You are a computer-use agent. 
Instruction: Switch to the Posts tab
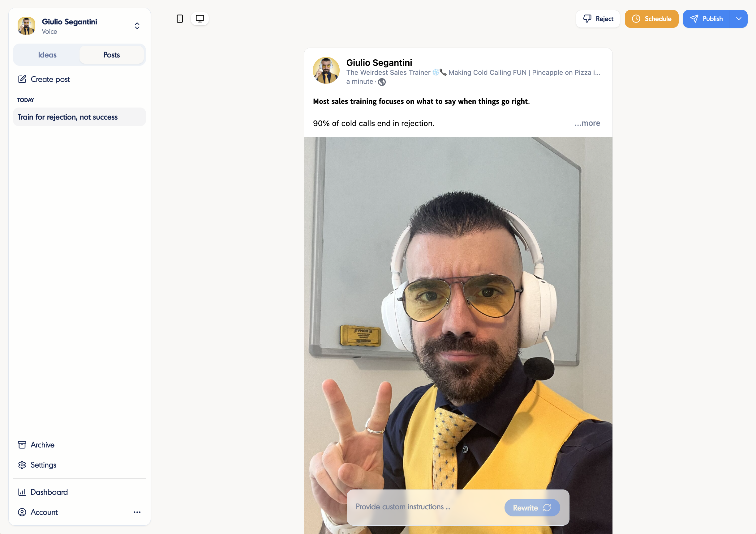(x=111, y=55)
